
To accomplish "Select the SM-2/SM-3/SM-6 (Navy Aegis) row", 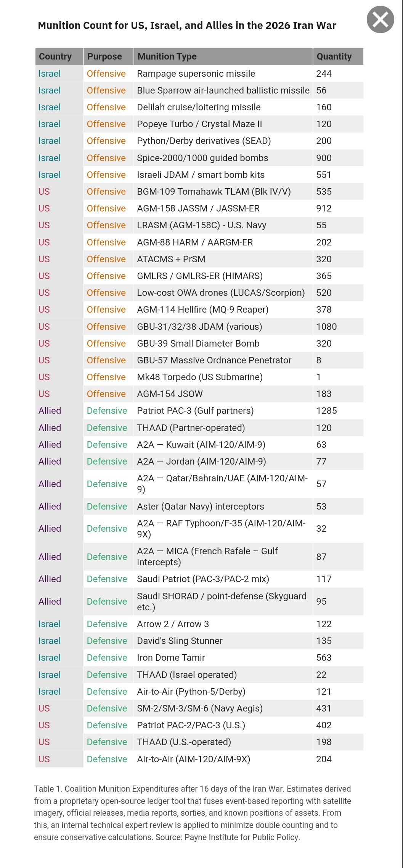I will [199, 708].
